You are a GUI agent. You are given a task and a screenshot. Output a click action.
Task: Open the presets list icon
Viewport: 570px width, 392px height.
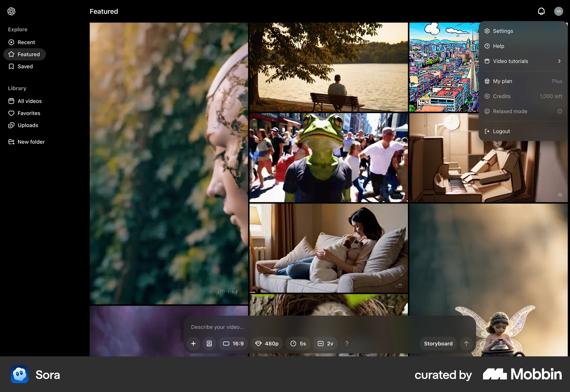tap(209, 344)
